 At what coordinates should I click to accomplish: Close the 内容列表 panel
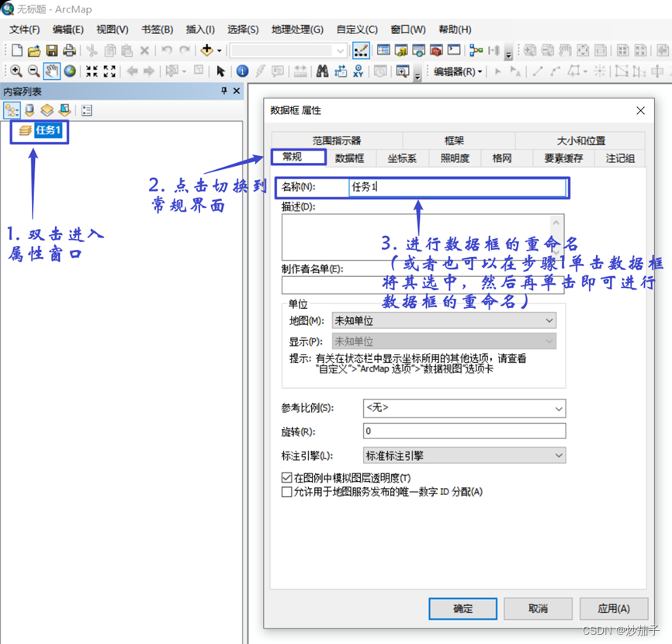(237, 91)
